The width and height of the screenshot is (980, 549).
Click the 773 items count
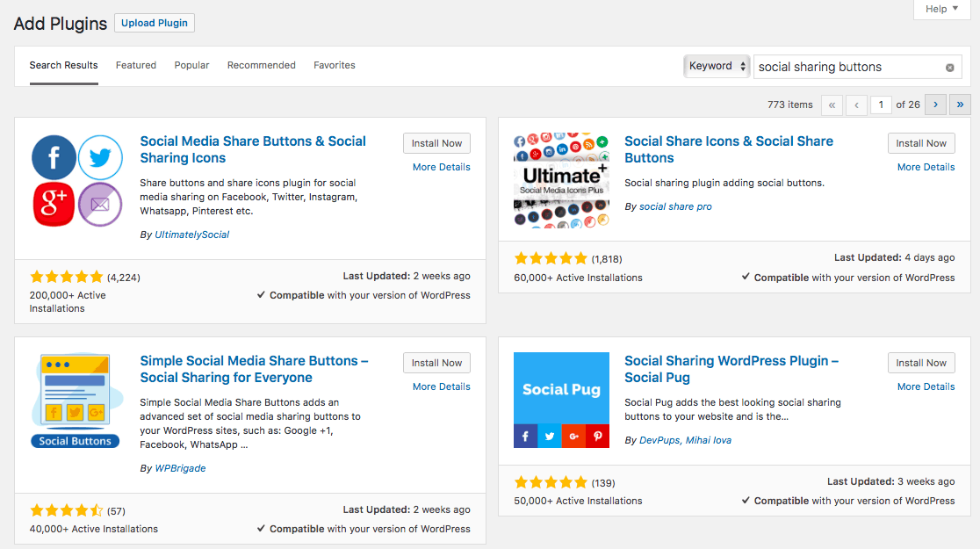[790, 105]
